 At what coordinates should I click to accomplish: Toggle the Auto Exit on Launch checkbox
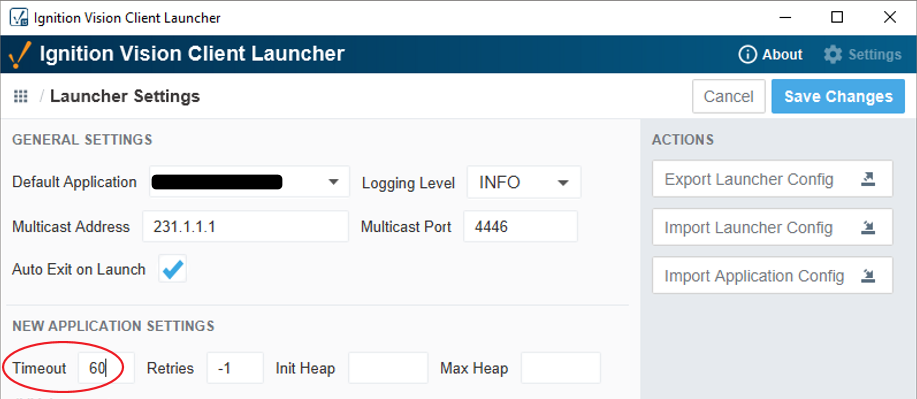point(173,269)
